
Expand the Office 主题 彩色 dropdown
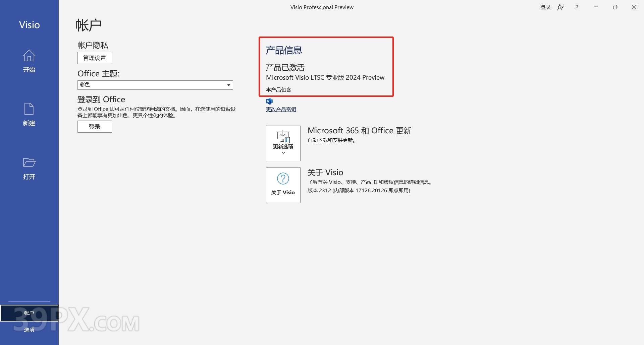click(155, 85)
